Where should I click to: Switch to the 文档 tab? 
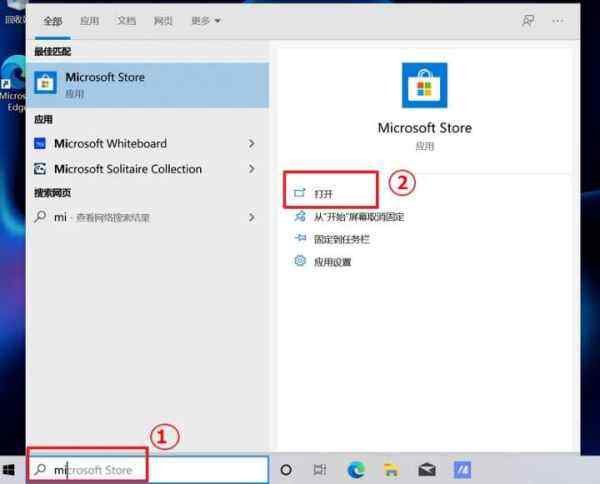tap(126, 21)
